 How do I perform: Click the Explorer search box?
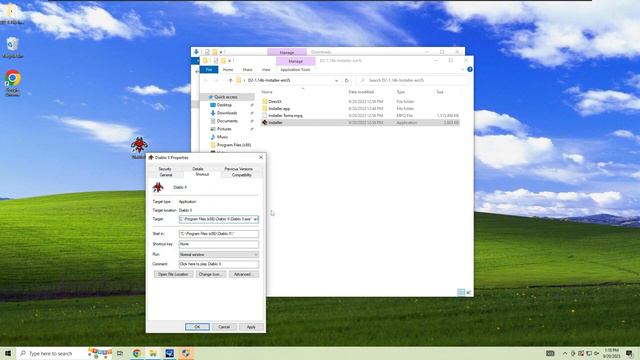click(x=412, y=80)
